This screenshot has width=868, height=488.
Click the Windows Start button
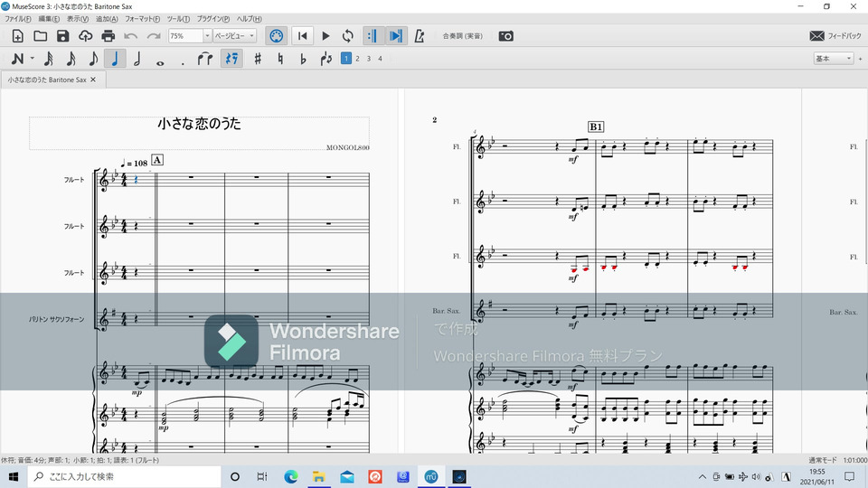coord(14,476)
